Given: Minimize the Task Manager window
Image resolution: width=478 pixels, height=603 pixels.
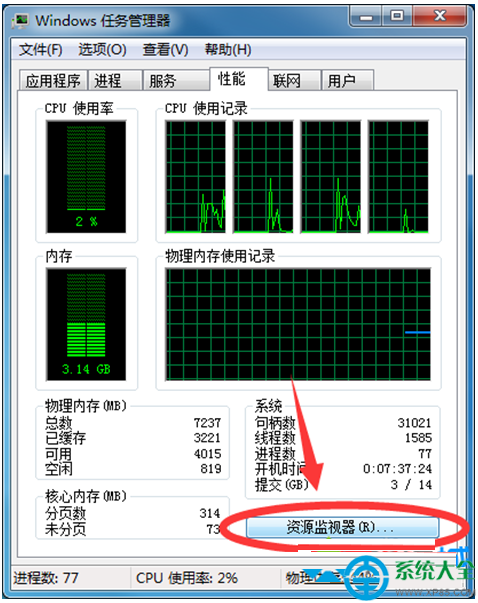Looking at the screenshot, I should click(x=366, y=17).
